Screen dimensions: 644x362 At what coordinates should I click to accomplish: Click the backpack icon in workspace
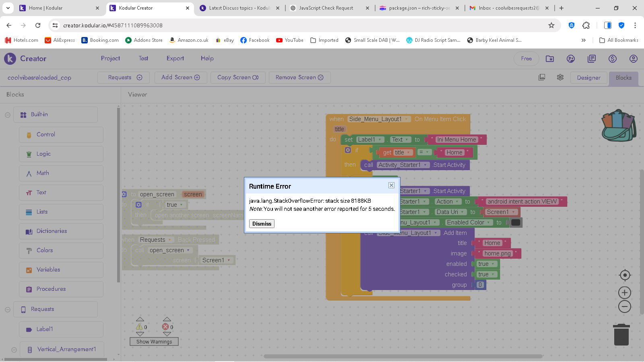click(619, 125)
